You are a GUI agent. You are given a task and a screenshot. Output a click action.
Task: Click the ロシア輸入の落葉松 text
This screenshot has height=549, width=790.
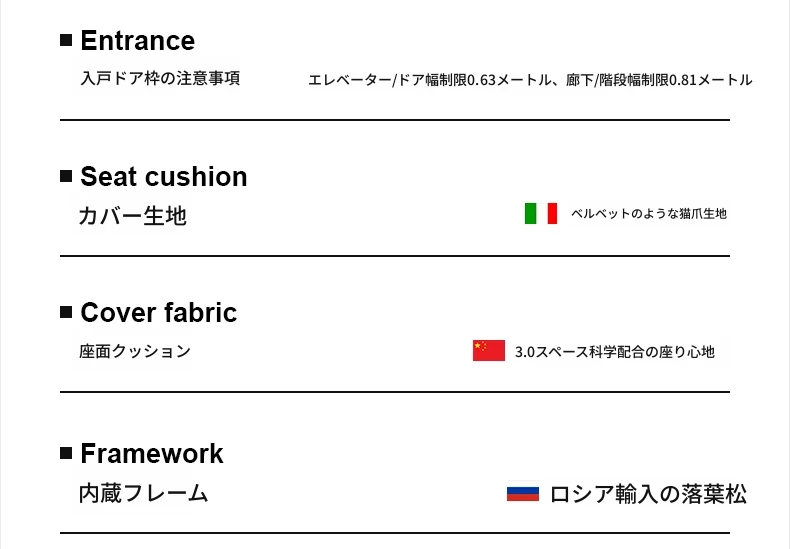tap(648, 494)
